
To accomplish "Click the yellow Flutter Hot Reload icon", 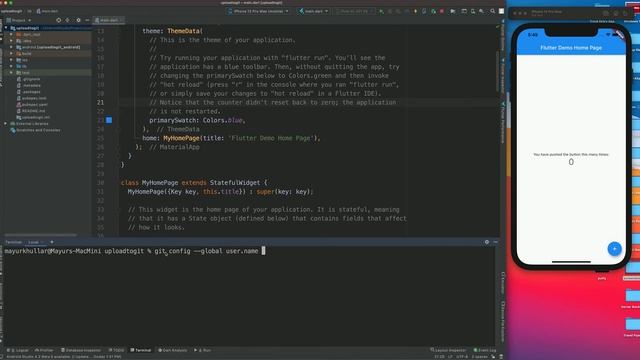I will coord(416,11).
